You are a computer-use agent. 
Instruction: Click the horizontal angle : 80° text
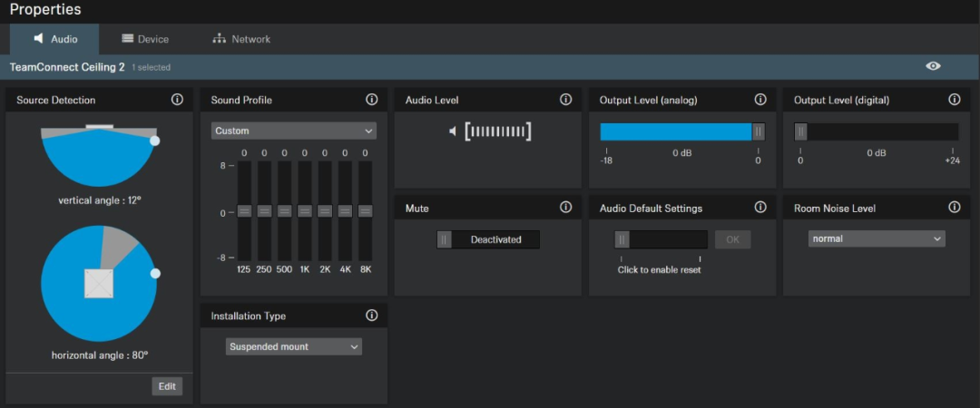point(100,355)
